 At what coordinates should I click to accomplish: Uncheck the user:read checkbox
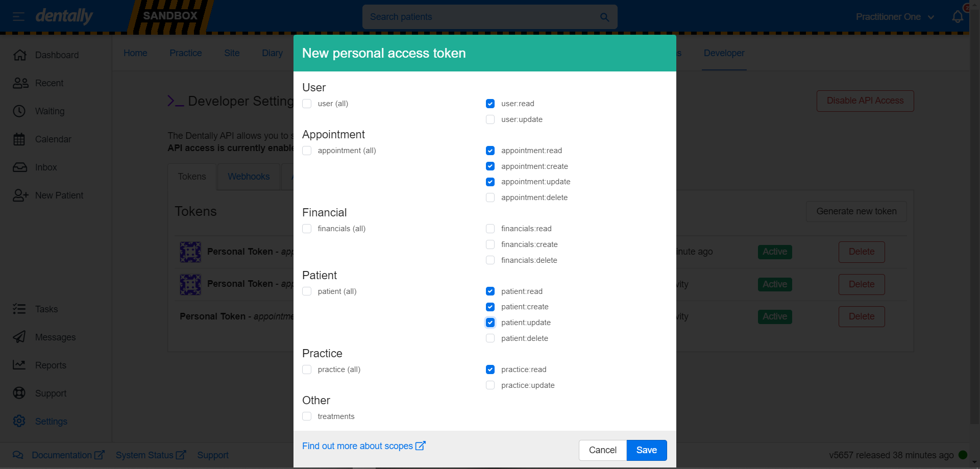(x=491, y=104)
